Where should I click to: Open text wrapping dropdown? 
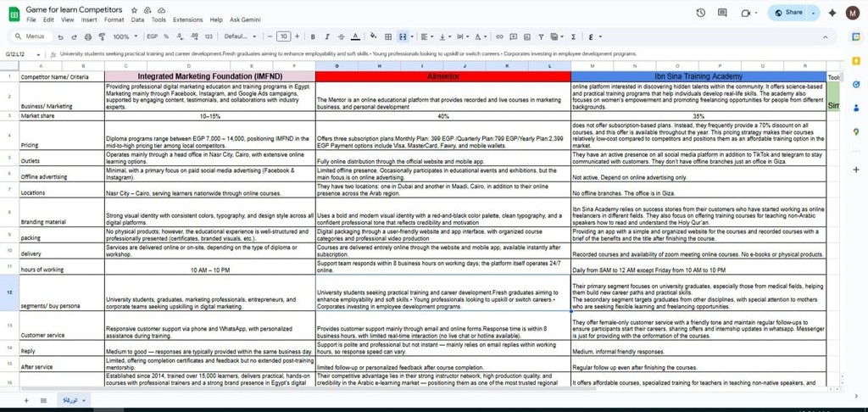coord(462,36)
